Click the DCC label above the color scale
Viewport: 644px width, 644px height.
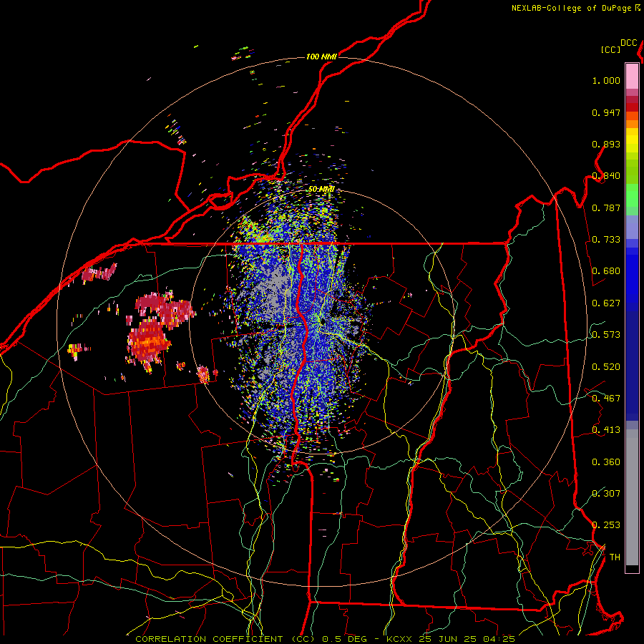(x=628, y=43)
